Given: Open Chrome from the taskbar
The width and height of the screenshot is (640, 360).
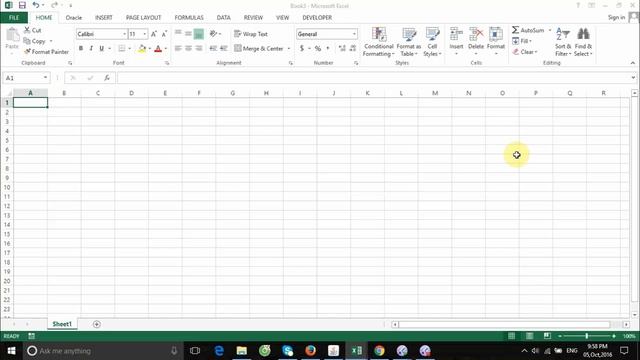Looking at the screenshot, I should [x=379, y=351].
